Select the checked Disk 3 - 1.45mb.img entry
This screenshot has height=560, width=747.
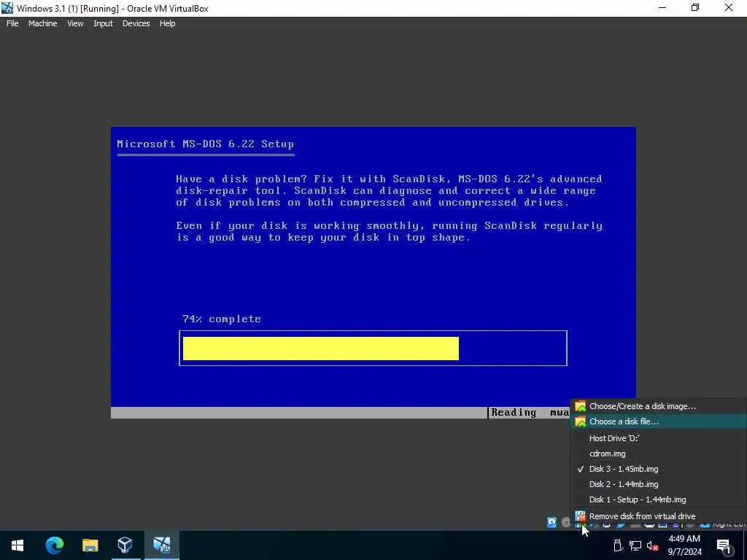coord(659,469)
